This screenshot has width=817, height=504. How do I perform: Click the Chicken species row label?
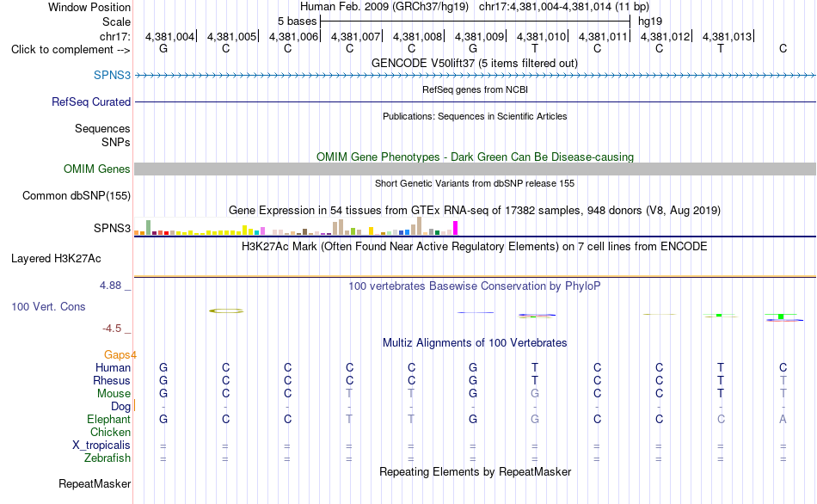(x=110, y=432)
